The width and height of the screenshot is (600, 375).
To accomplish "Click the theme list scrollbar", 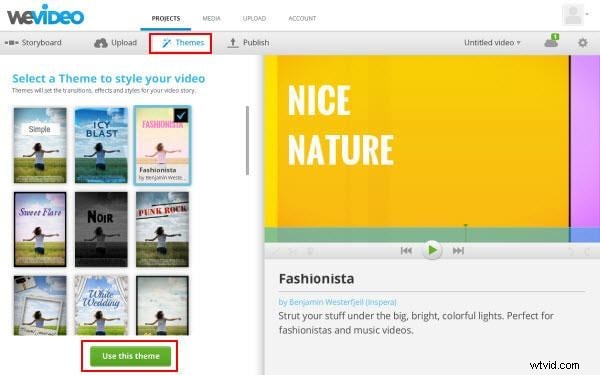I will pyautogui.click(x=248, y=140).
